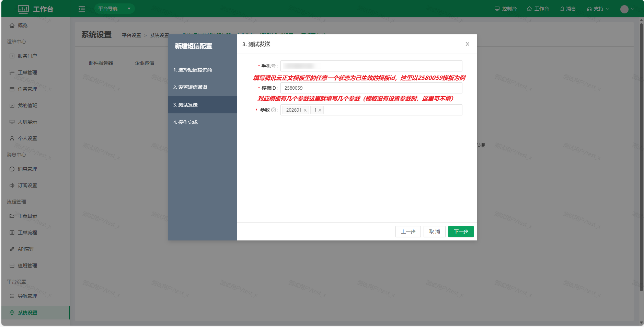Click the sidebar collapse icon in header
Viewport: 644px width, 327px height.
[x=82, y=9]
